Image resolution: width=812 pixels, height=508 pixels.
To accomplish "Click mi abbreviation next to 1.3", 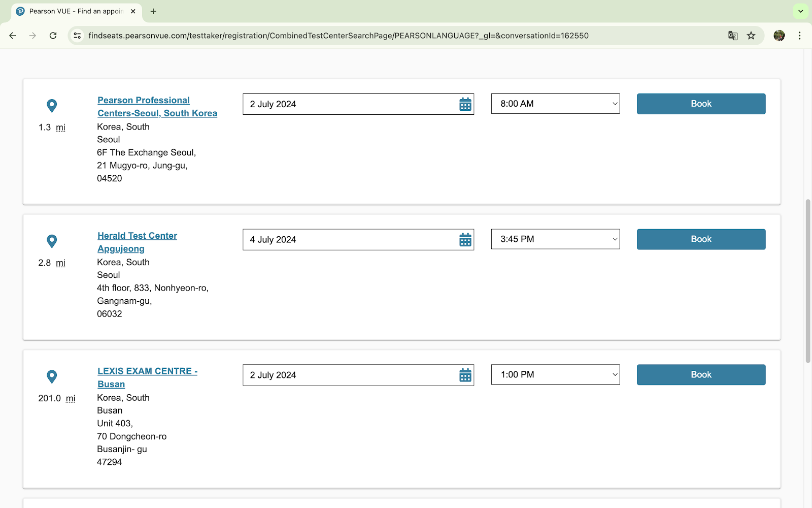I will [x=60, y=128].
